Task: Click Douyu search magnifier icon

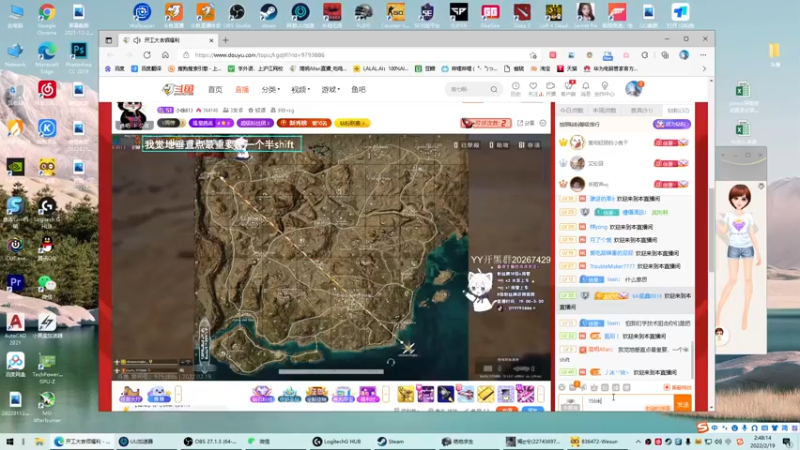Action: click(494, 89)
